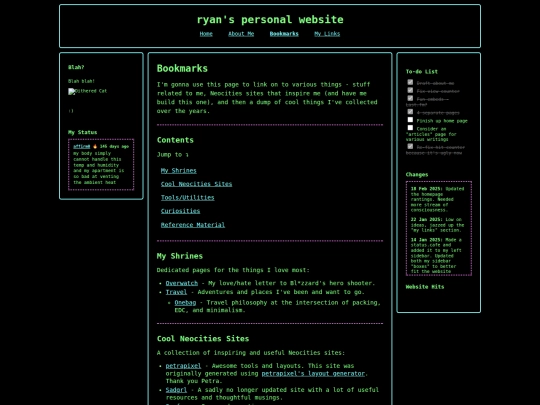
Task: Jump to Cool Neocities Sites in Contents
Action: coord(196,184)
